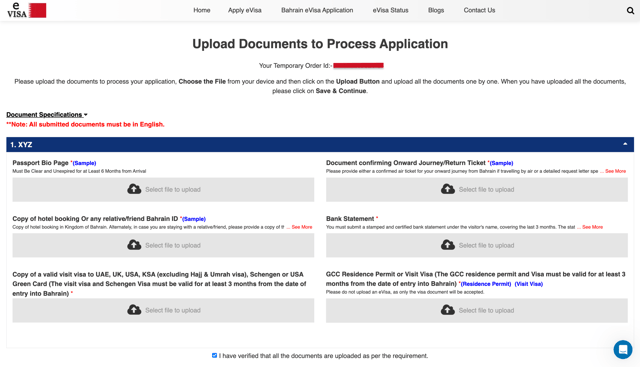The image size is (640, 367).
Task: Click See More for Bank Statement description
Action: [x=592, y=227]
